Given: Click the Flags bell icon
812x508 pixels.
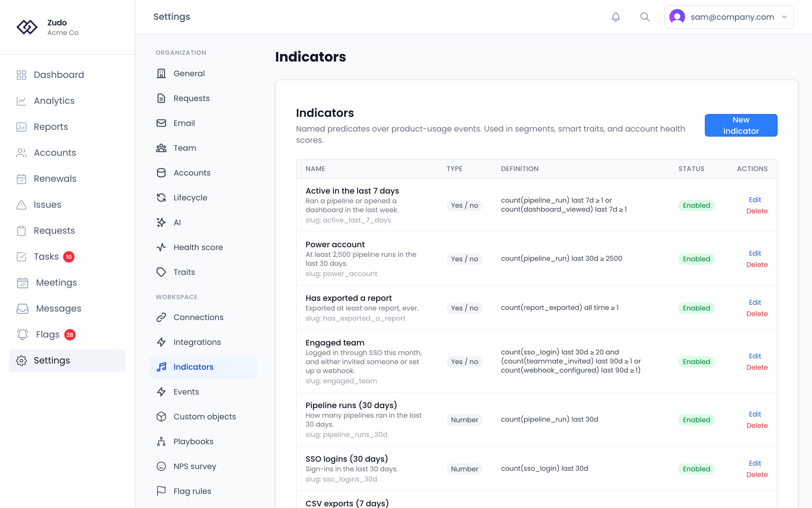Looking at the screenshot, I should pos(23,335).
